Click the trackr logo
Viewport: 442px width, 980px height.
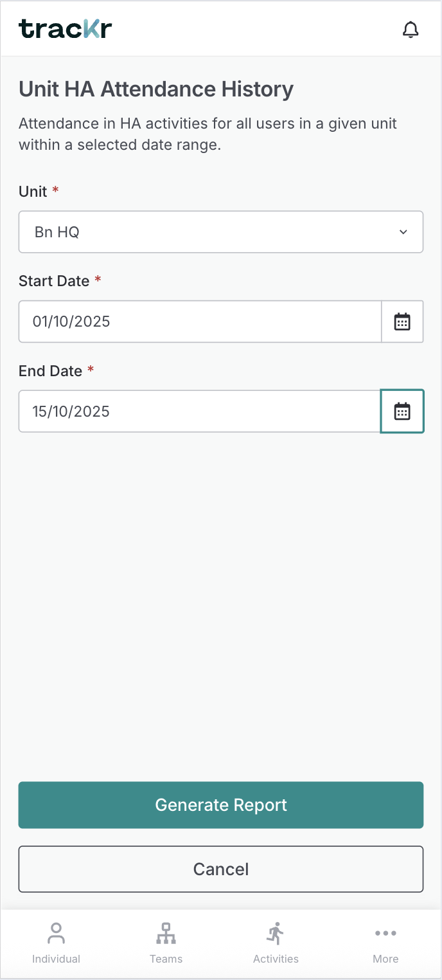66,29
